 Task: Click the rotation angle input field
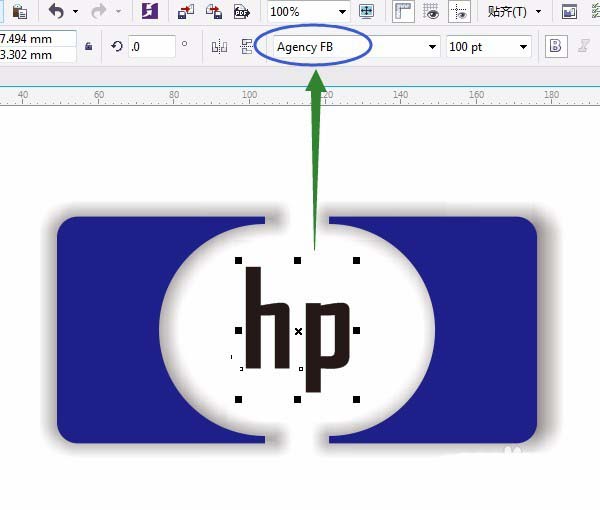pyautogui.click(x=152, y=47)
